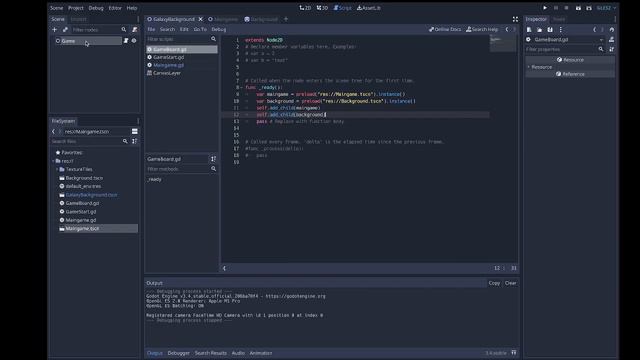Select GameStart.gd in the script list
640x360 pixels.
point(182,57)
